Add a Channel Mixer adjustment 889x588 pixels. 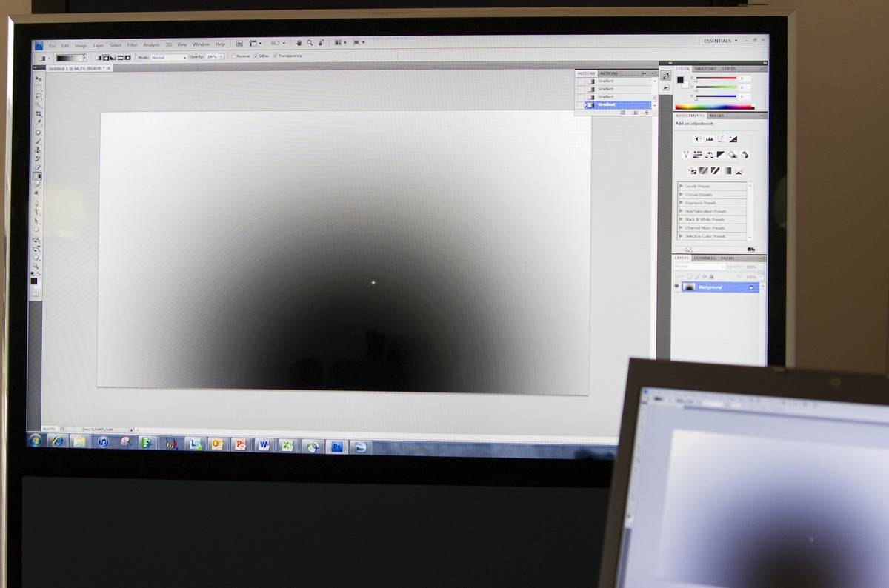click(745, 155)
